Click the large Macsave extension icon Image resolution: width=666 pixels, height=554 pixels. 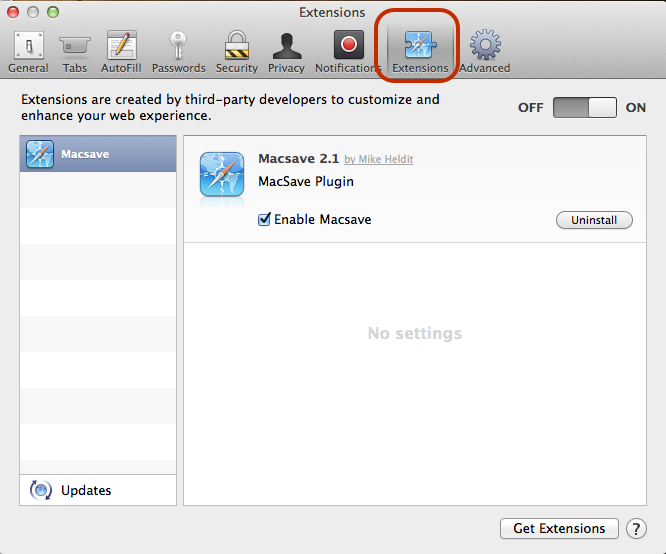coord(222,174)
